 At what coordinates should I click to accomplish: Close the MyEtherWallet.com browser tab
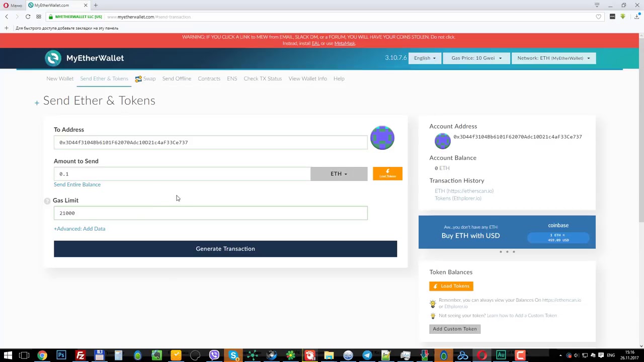(86, 5)
